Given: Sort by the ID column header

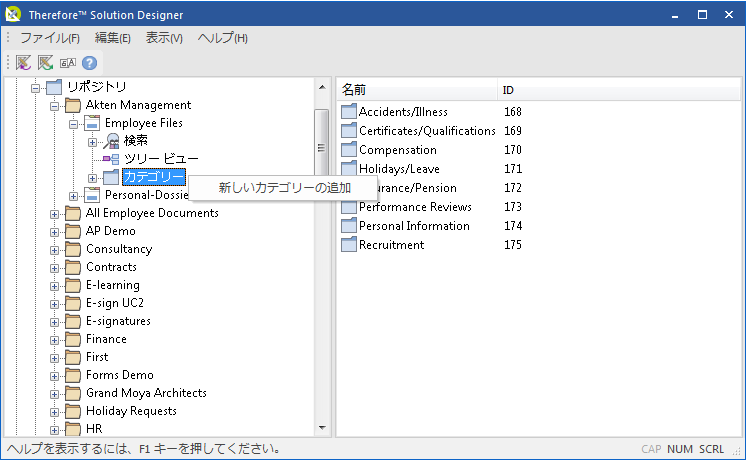Looking at the screenshot, I should [x=619, y=90].
